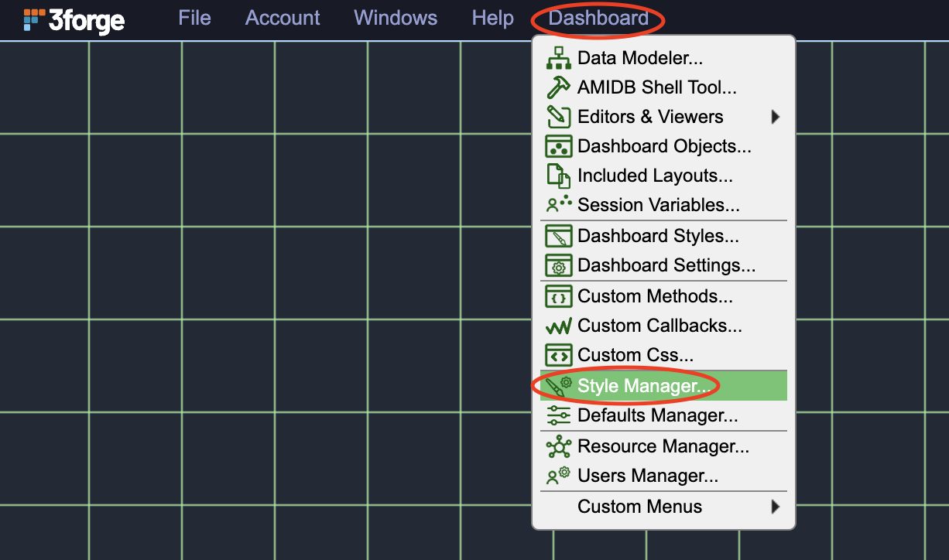Image resolution: width=949 pixels, height=560 pixels.
Task: Expand the Custom Menus submenu arrow
Action: point(775,507)
